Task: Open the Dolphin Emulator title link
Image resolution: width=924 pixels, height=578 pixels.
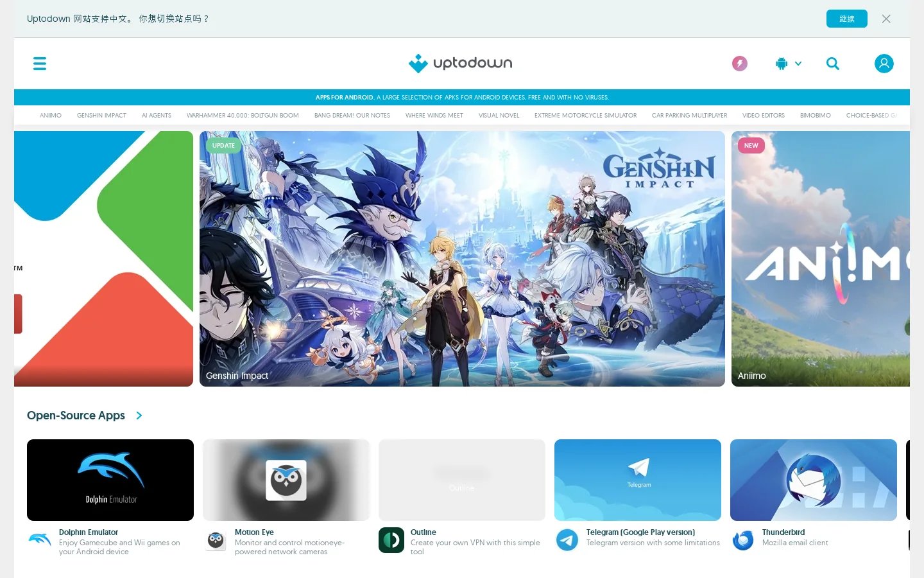Action: (x=89, y=532)
